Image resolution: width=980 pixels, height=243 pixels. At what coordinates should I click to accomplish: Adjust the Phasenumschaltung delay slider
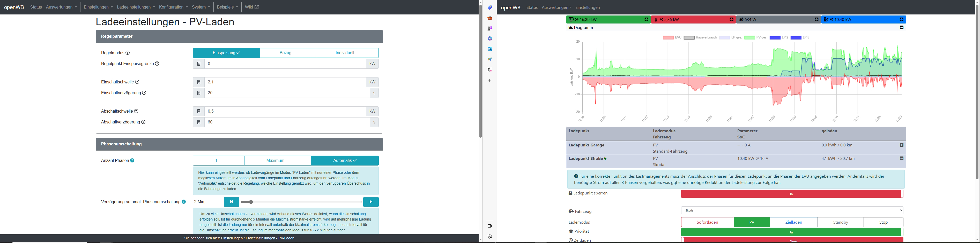301,202
